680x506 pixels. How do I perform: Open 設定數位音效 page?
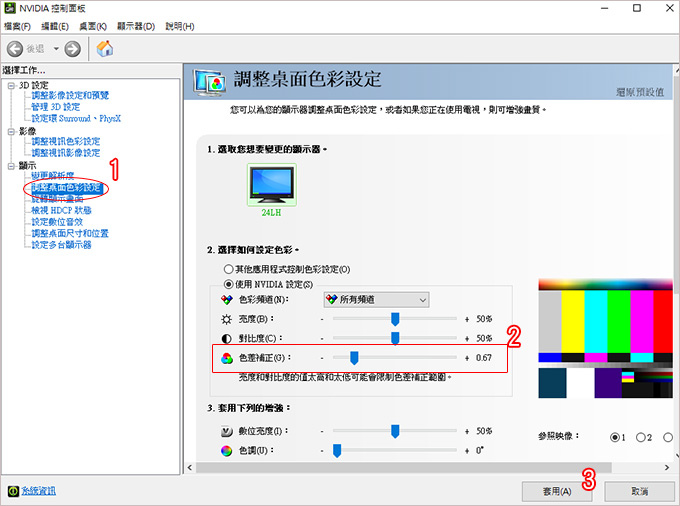[57, 222]
